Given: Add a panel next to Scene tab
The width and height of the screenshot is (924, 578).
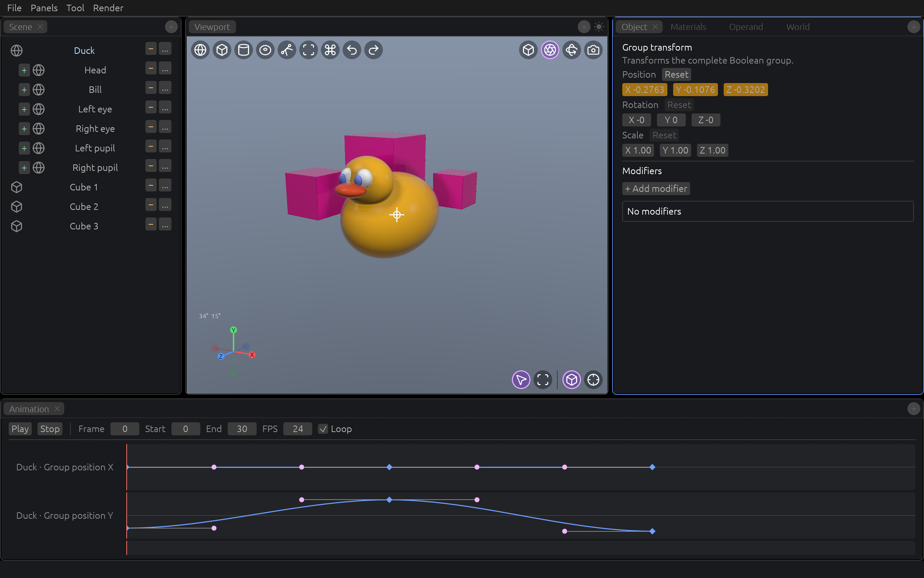Looking at the screenshot, I should click(x=171, y=27).
